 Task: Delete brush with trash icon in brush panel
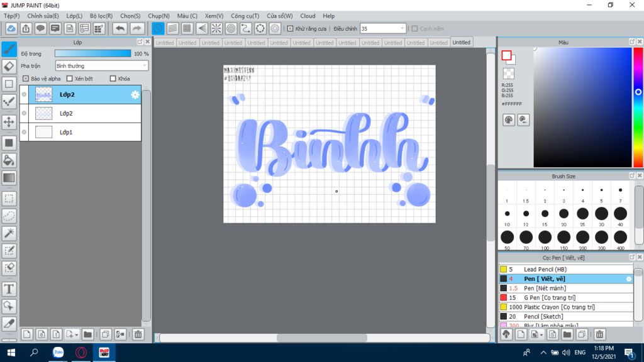(x=599, y=334)
